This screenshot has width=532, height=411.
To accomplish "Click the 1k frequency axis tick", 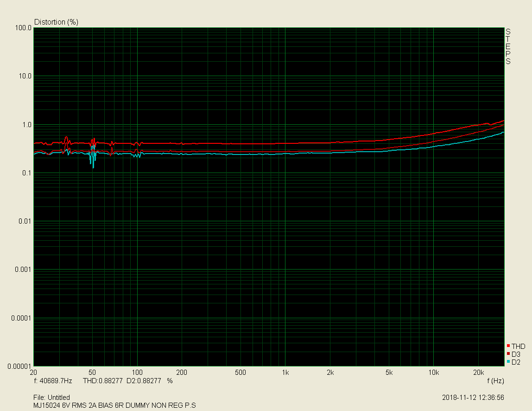I will 285,372.
